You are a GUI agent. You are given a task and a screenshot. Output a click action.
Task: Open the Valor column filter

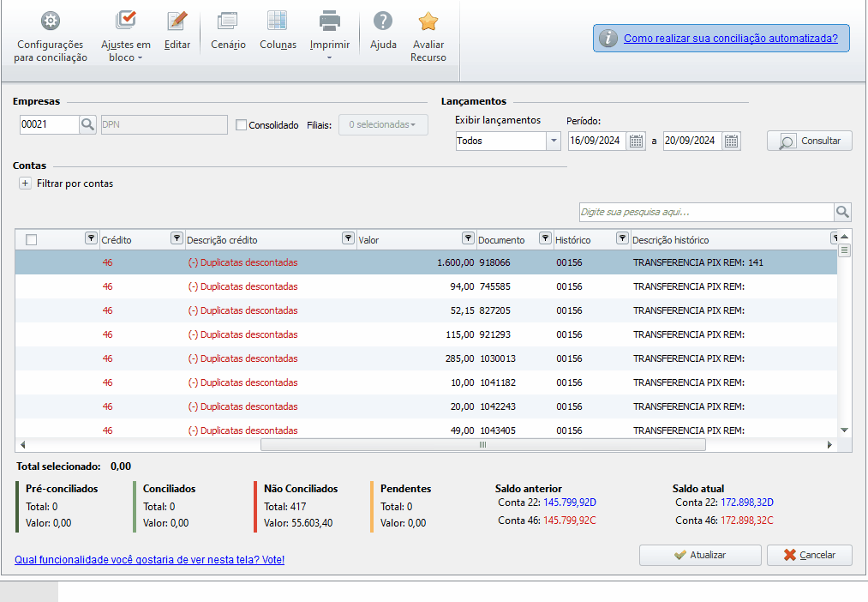point(468,238)
